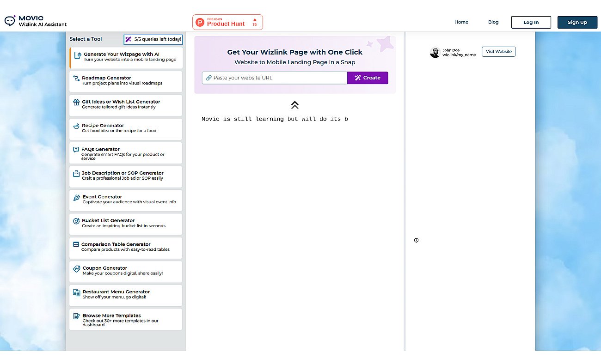Click the wiz.link/my_name profile link
601x364 pixels.
click(x=459, y=55)
